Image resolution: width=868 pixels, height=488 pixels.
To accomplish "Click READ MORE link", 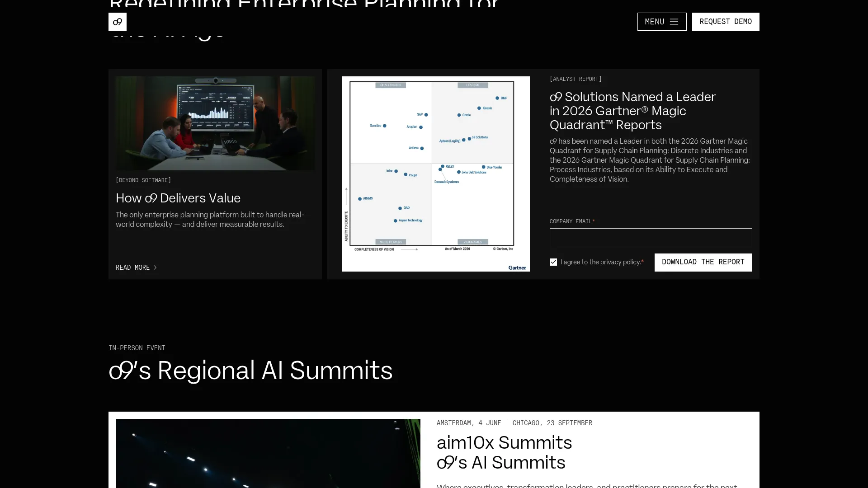I will [x=137, y=267].
